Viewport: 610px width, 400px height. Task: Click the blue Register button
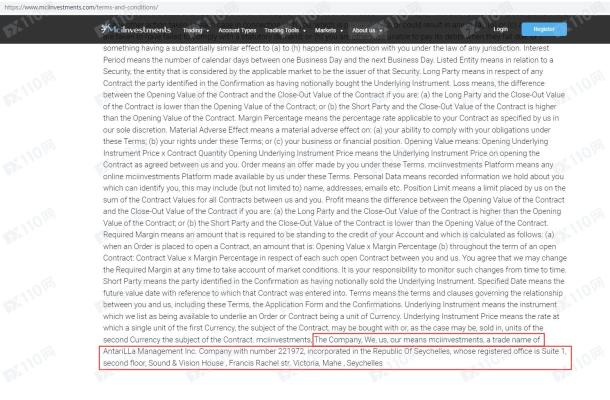pos(544,29)
